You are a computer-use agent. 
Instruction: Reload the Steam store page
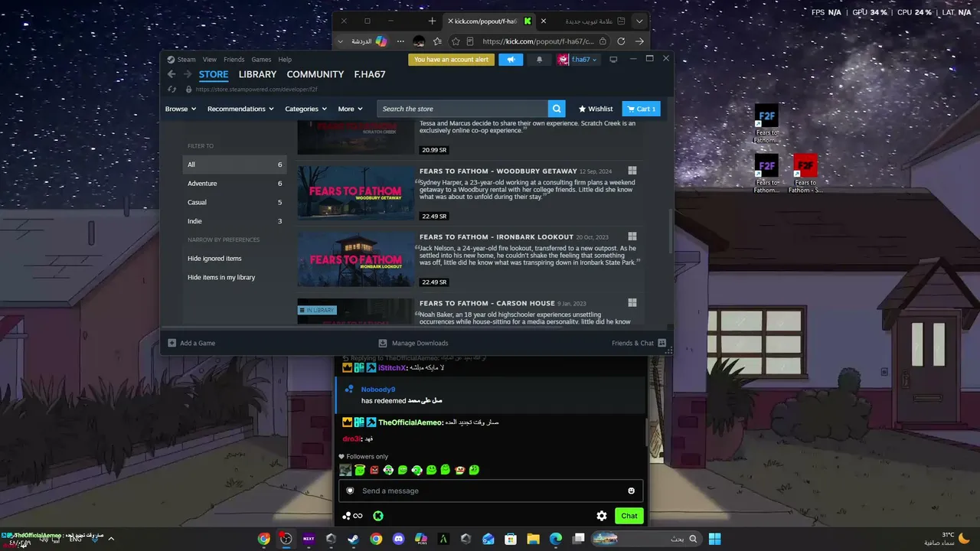click(x=172, y=90)
